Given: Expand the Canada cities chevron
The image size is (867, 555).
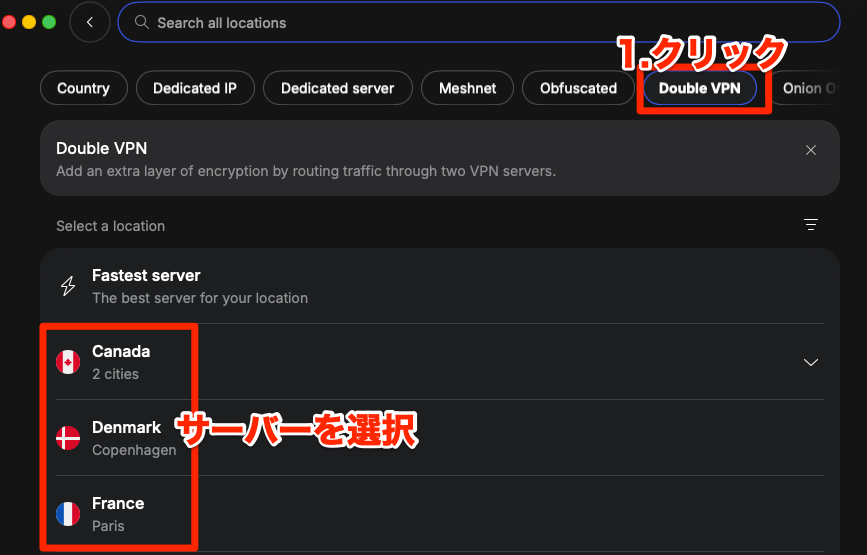Looking at the screenshot, I should 811,362.
